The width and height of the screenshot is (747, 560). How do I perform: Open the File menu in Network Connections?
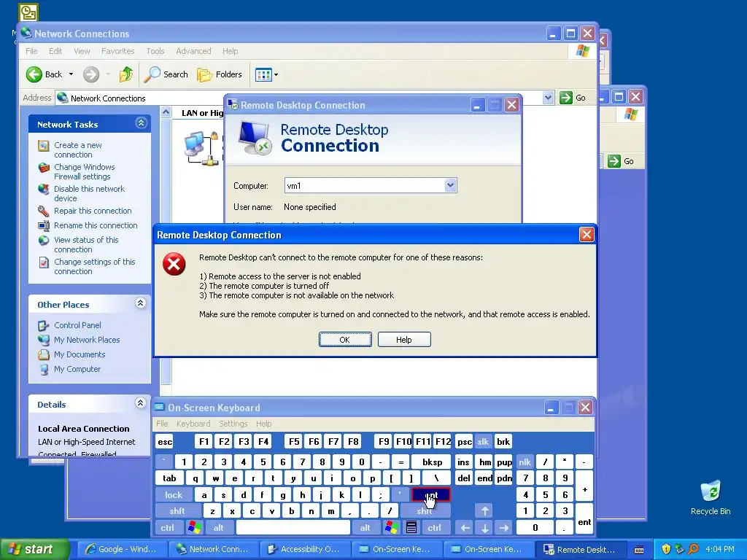pos(31,51)
